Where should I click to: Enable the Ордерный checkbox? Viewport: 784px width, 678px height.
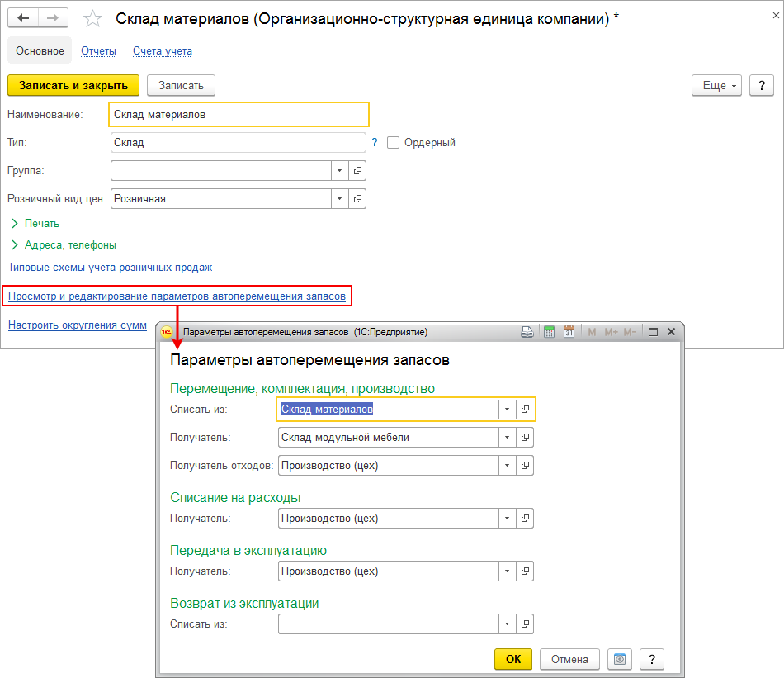tap(394, 142)
